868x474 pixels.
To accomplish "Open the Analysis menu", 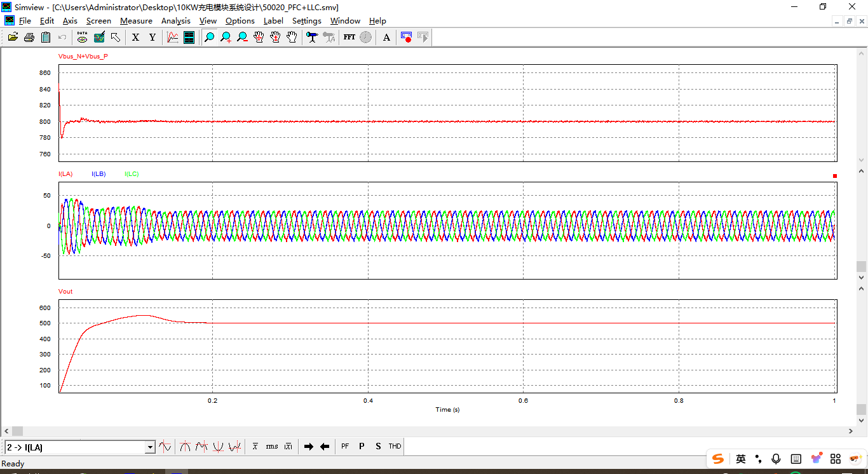I will coord(175,21).
